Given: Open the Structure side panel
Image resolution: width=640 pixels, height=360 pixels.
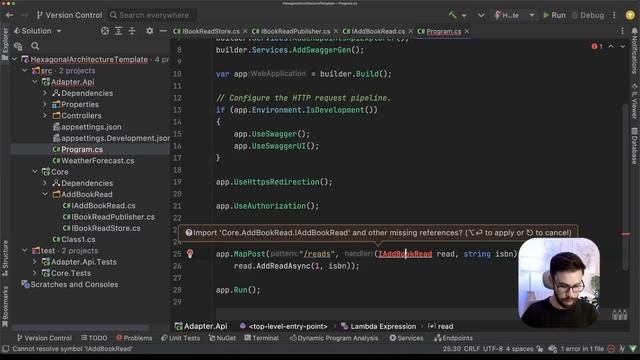Looking at the screenshot, I should 5,258.
